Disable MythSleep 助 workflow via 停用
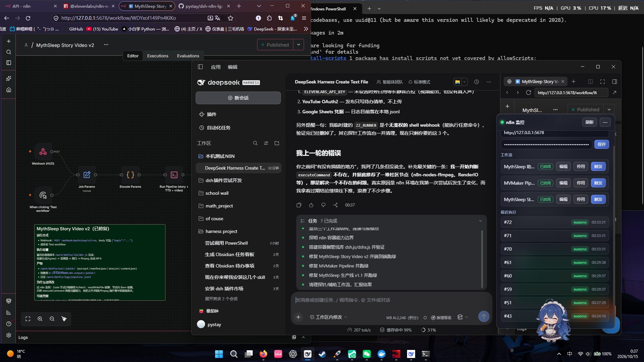 tap(581, 167)
